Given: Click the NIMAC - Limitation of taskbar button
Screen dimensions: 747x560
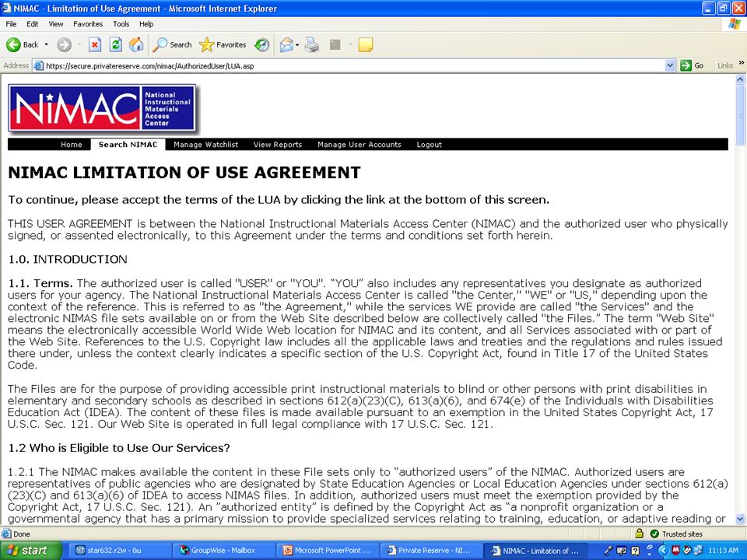Looking at the screenshot, I should click(535, 551).
